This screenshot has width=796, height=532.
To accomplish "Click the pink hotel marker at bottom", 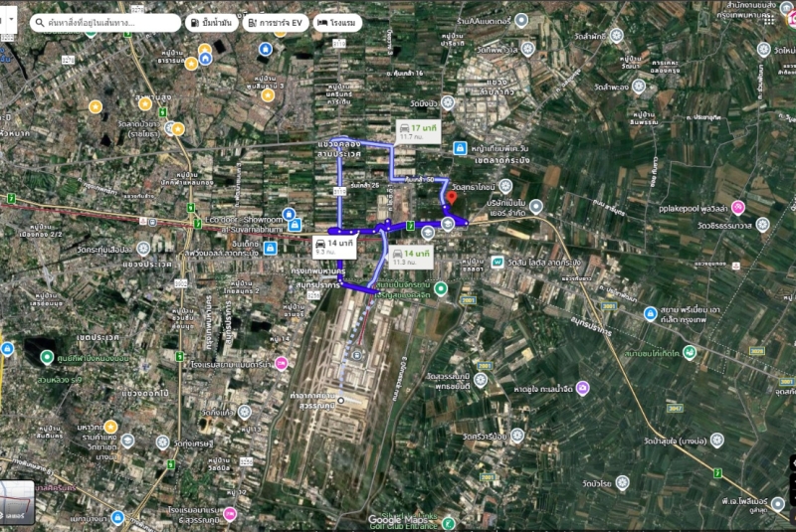I will (x=230, y=513).
